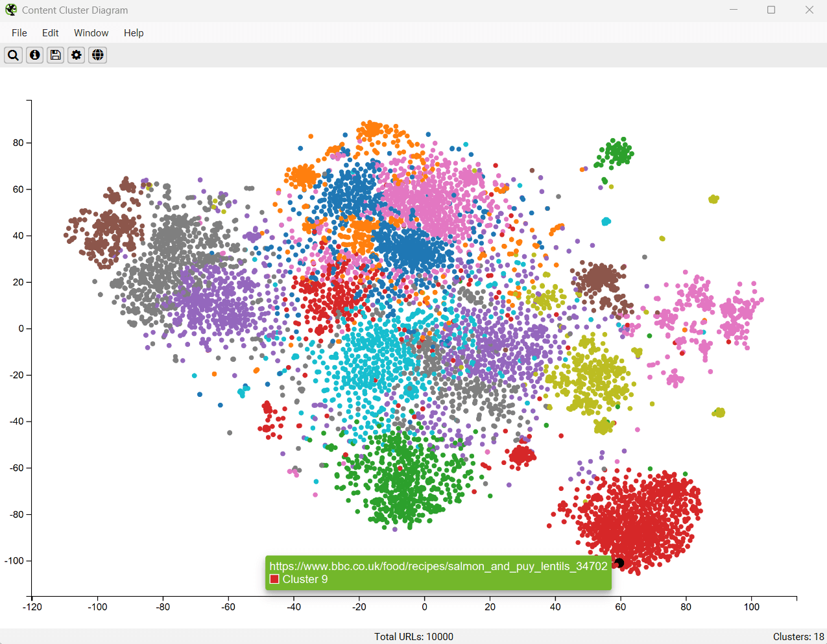The height and width of the screenshot is (644, 827).
Task: Select the zoom/search tool in the toolbar
Action: 13,55
